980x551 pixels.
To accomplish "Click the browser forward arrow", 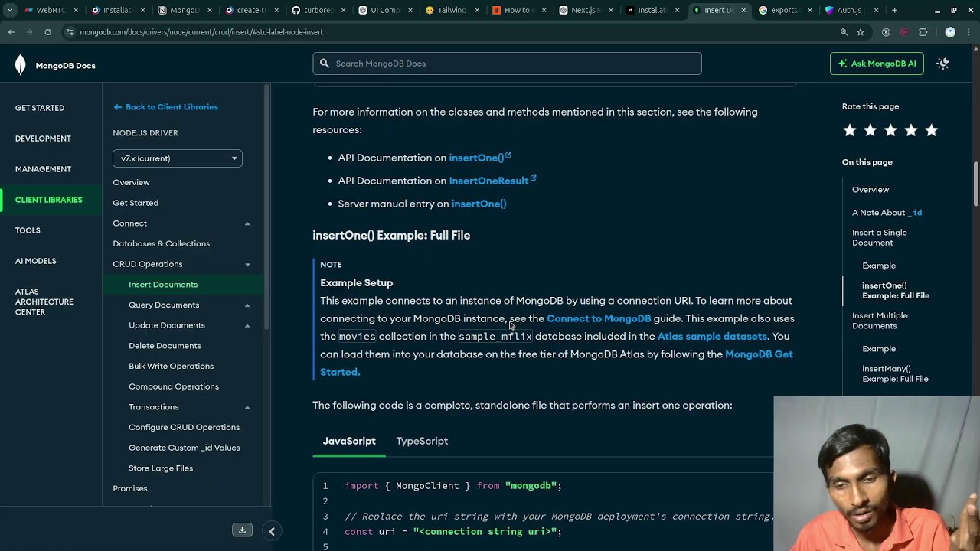I will click(29, 32).
